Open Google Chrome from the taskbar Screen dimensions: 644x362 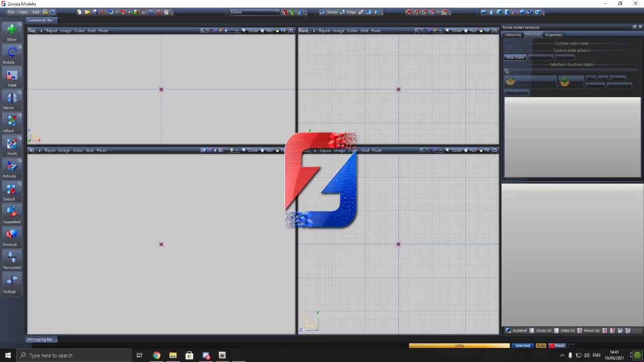(156, 355)
